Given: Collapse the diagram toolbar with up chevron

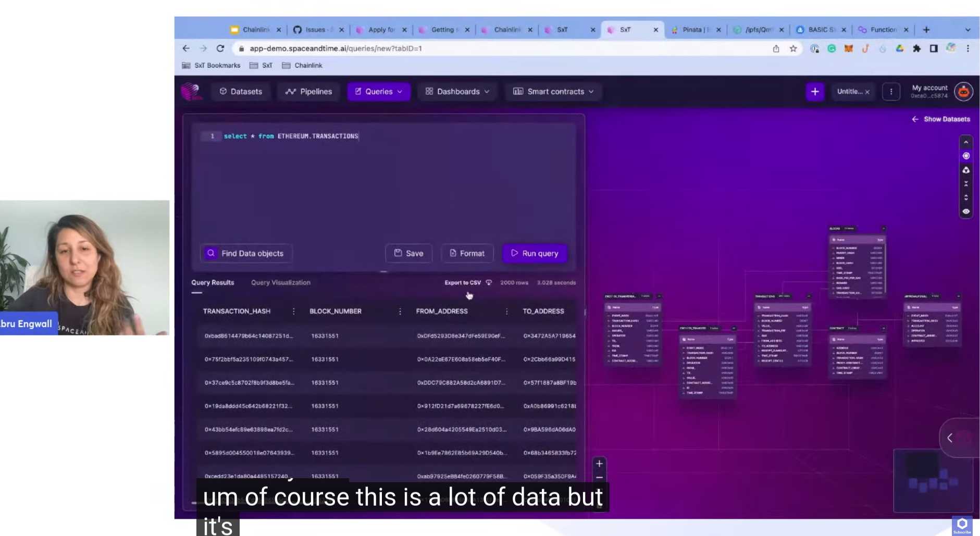Looking at the screenshot, I should (x=966, y=142).
